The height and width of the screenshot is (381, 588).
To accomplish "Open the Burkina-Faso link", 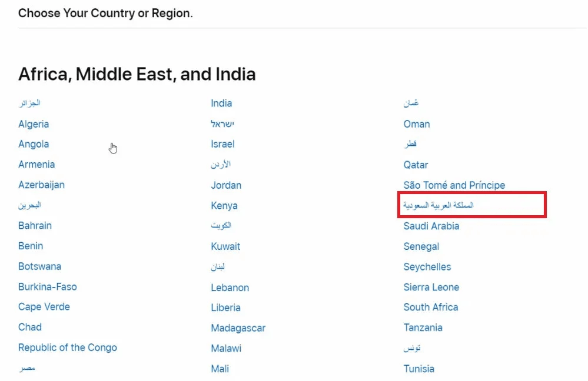I will pyautogui.click(x=47, y=287).
